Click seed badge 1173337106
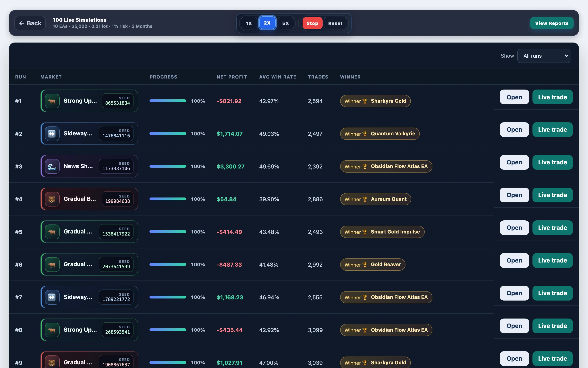Viewport: 588px width, 368px height. (116, 166)
